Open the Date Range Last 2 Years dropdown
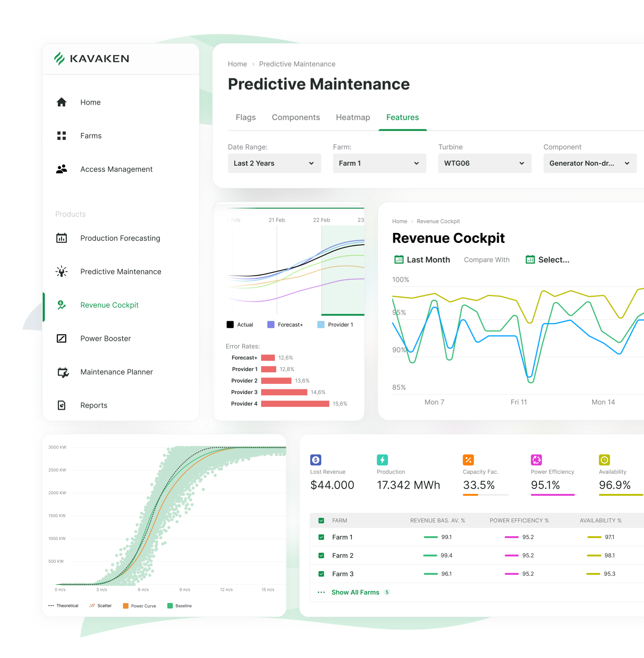This screenshot has height=658, width=644. [274, 163]
